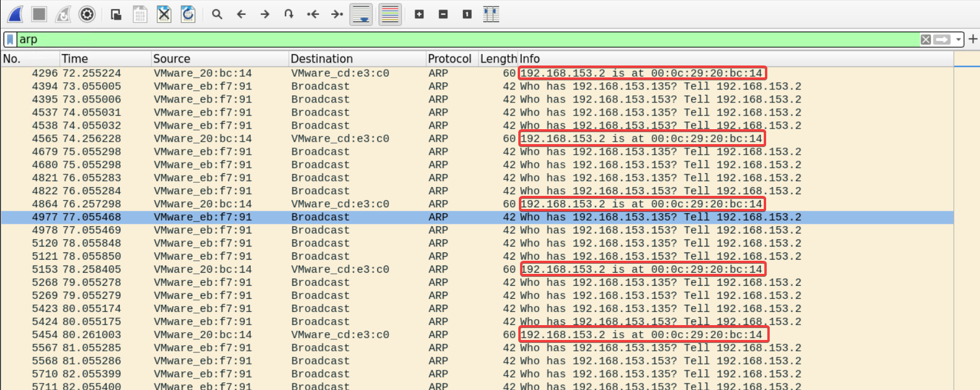Sort packets by the Time column header

pyautogui.click(x=75, y=58)
